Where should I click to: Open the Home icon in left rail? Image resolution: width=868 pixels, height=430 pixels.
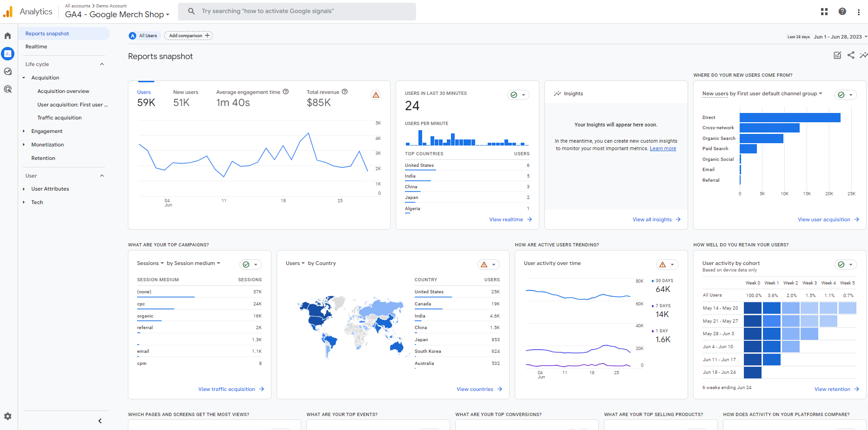pyautogui.click(x=7, y=36)
